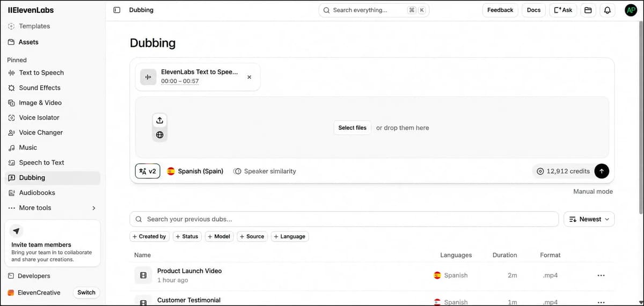The height and width of the screenshot is (306, 644).
Task: Click the Voice Changer icon
Action: [12, 133]
